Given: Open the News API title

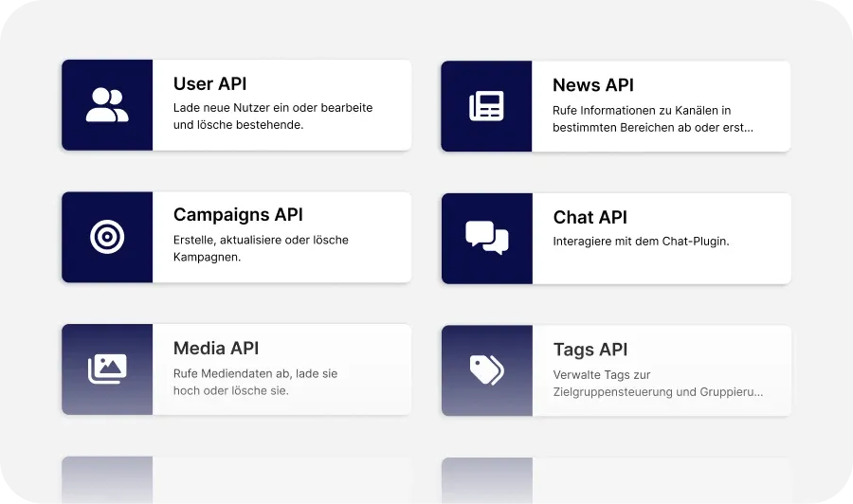Looking at the screenshot, I should [x=593, y=85].
